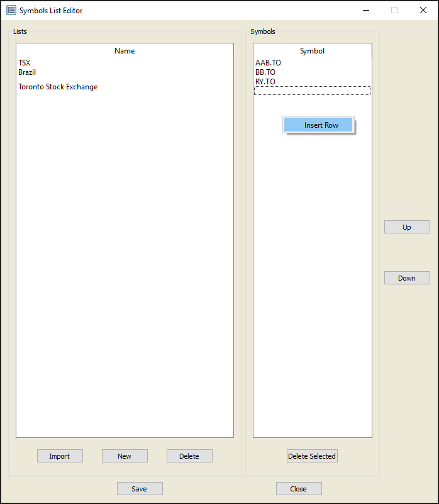Select the AAB.TO symbol row
This screenshot has width=439, height=504.
[x=269, y=63]
